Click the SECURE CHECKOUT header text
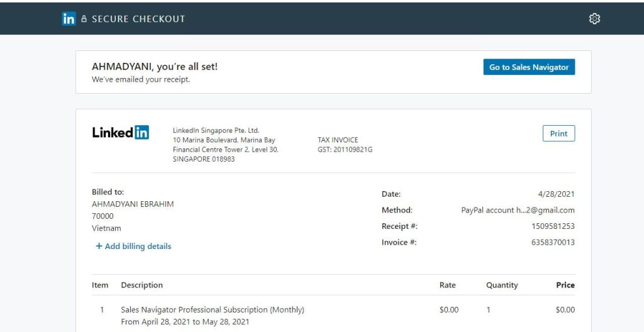Image resolution: width=644 pixels, height=332 pixels. tap(138, 19)
